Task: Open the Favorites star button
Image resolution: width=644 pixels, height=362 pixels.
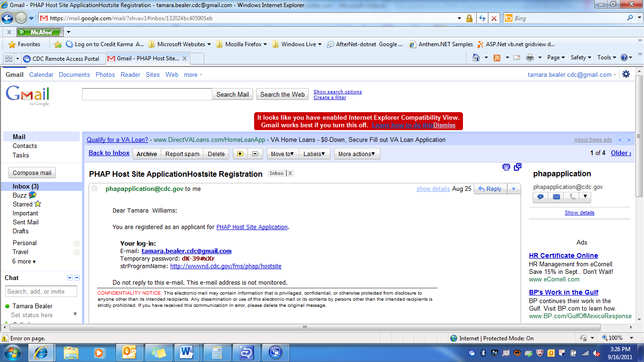Action: (25, 44)
